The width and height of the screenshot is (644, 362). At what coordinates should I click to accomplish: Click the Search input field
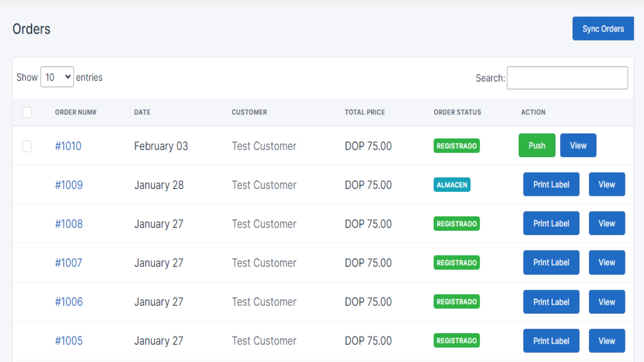567,78
